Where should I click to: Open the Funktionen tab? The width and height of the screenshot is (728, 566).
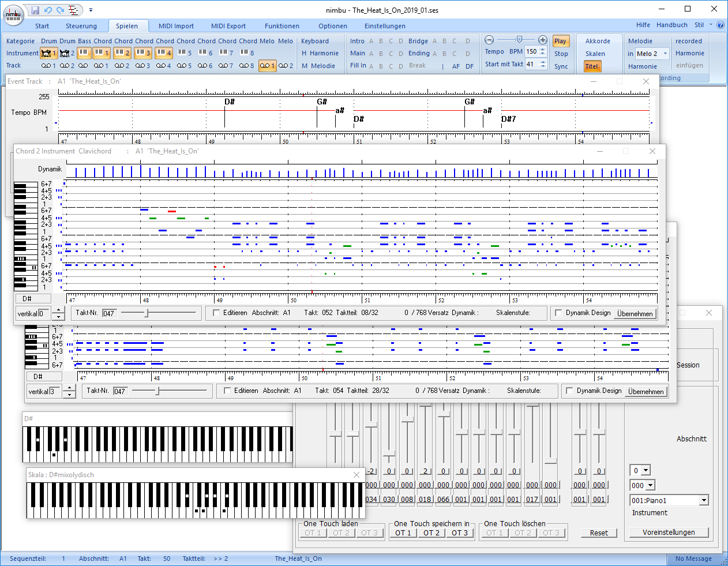point(282,26)
